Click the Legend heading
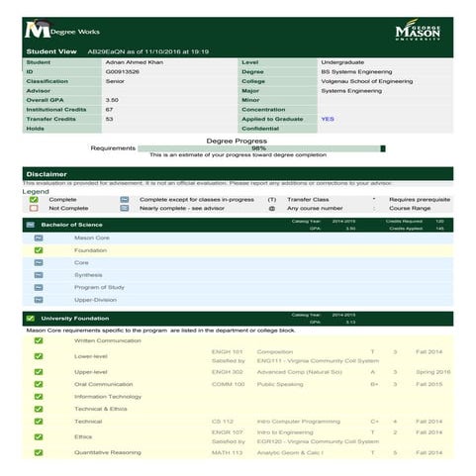The width and height of the screenshot is (476, 476). (x=36, y=192)
